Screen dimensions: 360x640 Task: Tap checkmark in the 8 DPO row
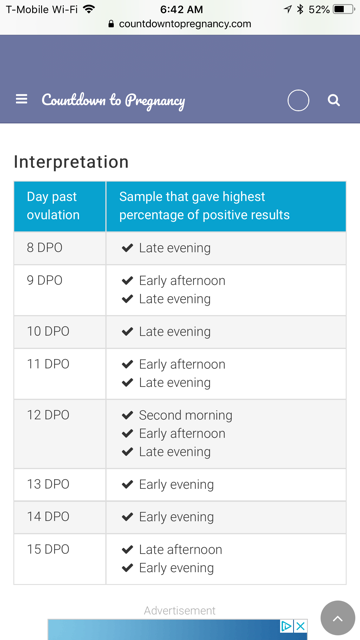coord(128,248)
